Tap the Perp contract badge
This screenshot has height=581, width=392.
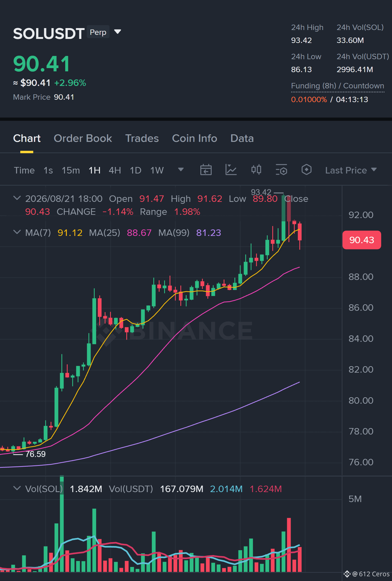[98, 32]
